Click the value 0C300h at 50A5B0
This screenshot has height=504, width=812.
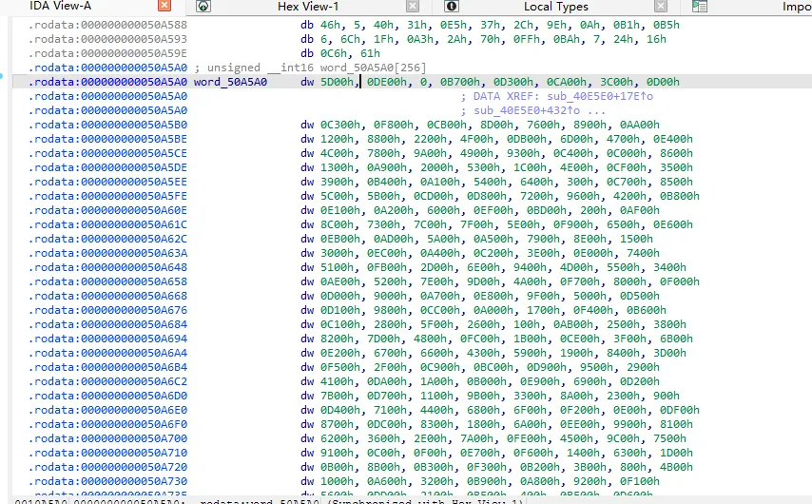tap(340, 125)
